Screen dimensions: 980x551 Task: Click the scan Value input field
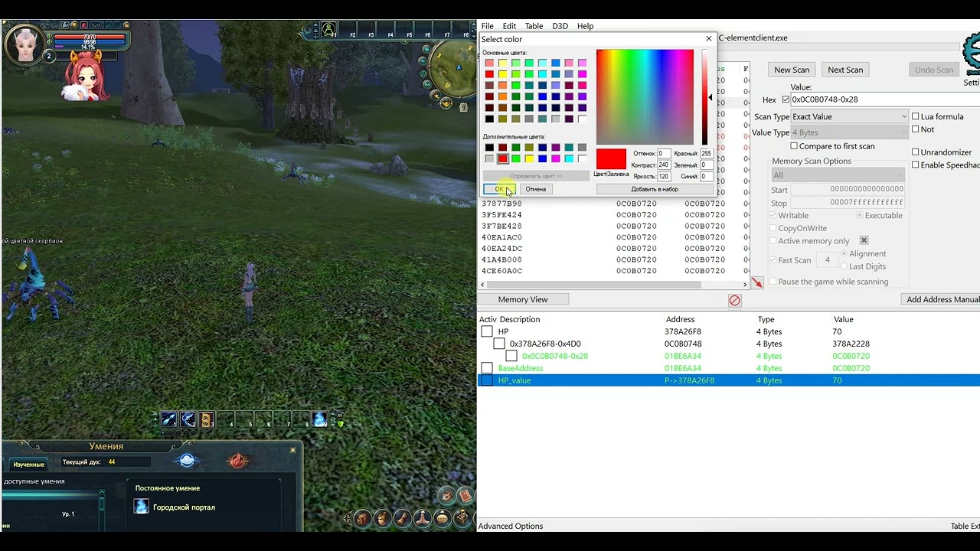(884, 99)
